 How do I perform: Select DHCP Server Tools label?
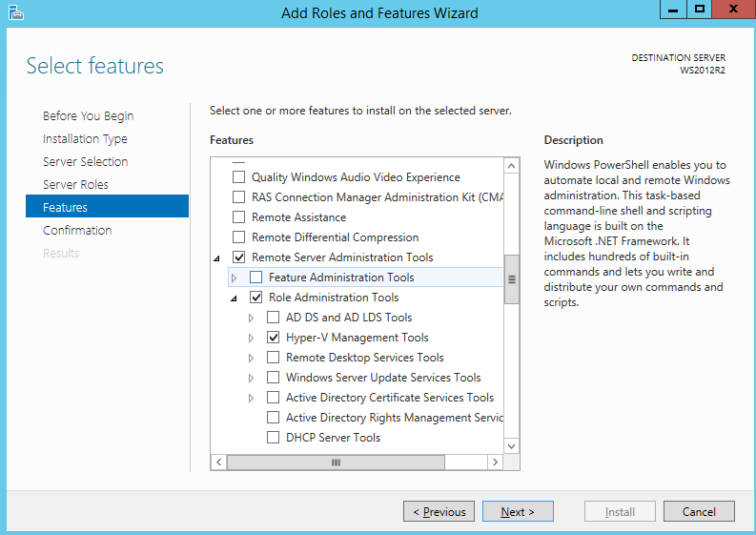[x=333, y=437]
